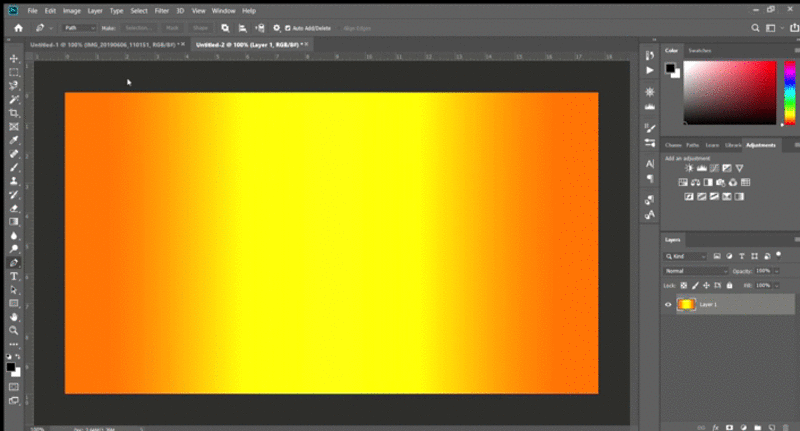The image size is (800, 431).
Task: Select the Hand tool
Action: 14,317
